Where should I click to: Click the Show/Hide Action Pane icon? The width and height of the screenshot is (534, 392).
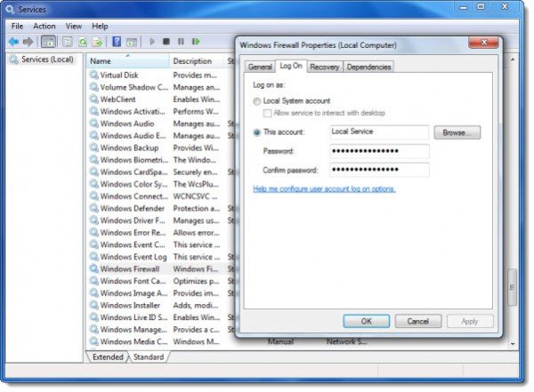(132, 42)
